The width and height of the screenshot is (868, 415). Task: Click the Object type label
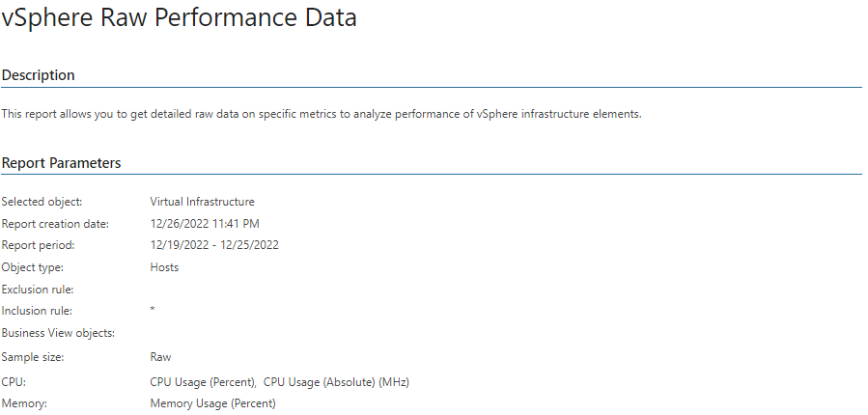tap(33, 267)
